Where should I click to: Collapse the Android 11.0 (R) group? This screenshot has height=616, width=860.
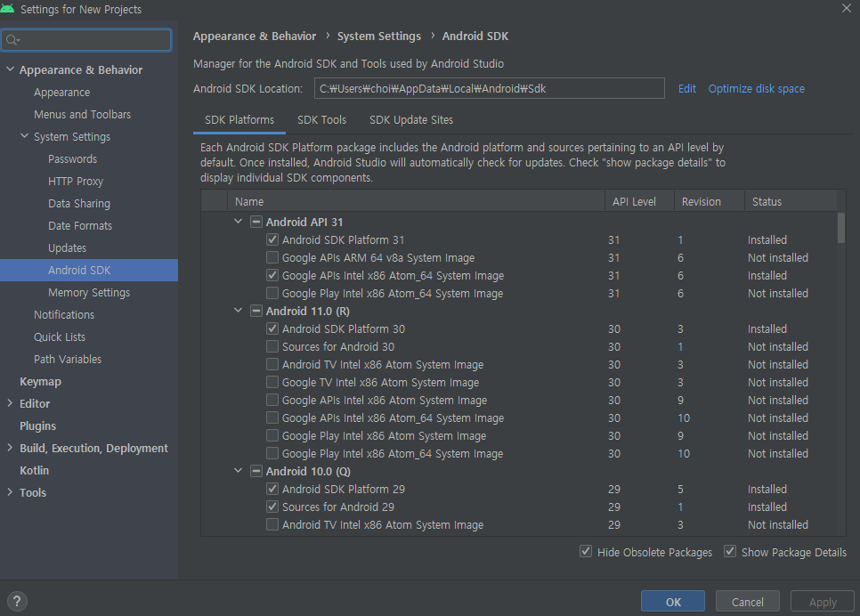(x=238, y=311)
